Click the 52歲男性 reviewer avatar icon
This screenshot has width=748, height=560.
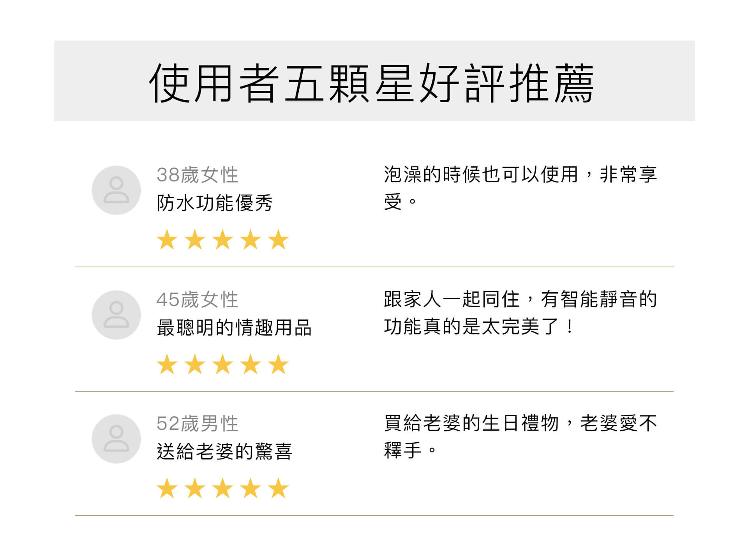(x=116, y=439)
